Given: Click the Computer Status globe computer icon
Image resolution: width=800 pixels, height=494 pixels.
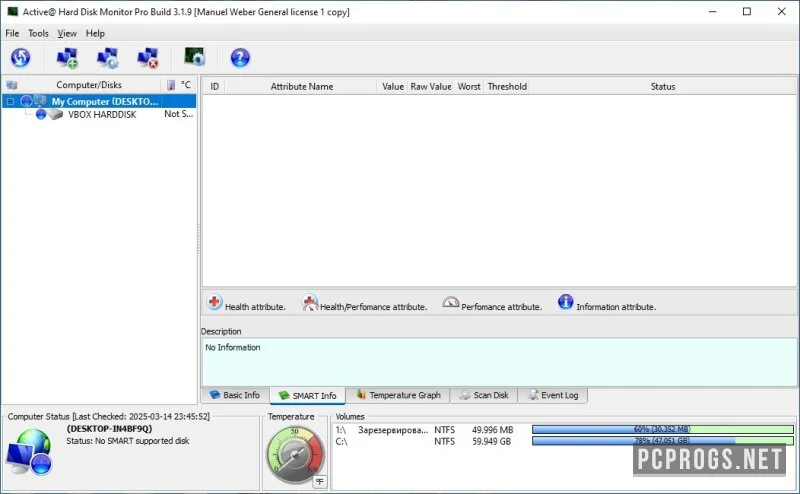Looking at the screenshot, I should click(x=30, y=452).
